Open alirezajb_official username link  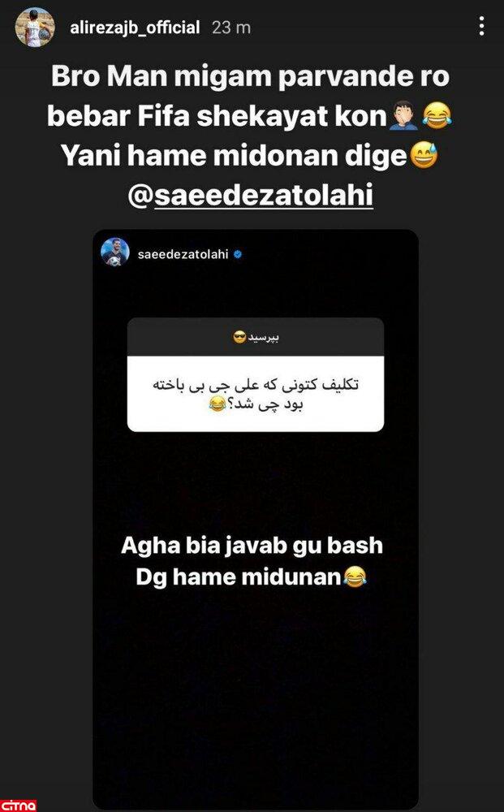(x=135, y=27)
